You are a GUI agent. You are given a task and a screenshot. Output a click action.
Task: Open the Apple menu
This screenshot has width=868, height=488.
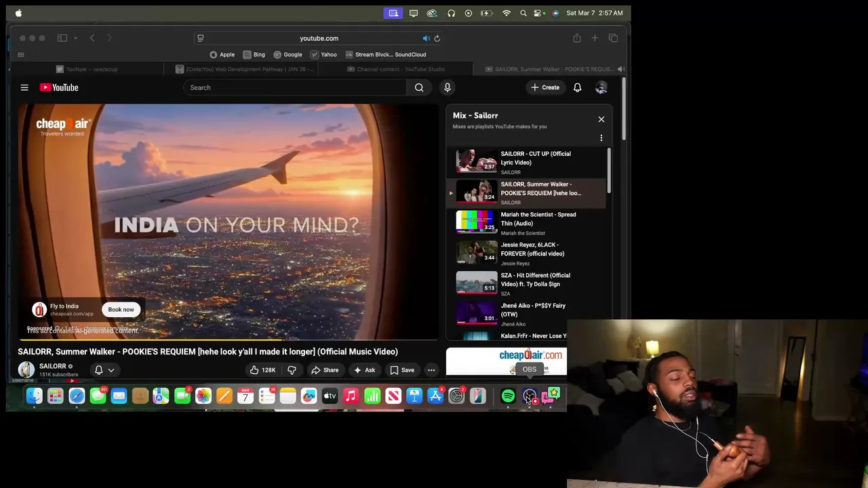tap(18, 13)
